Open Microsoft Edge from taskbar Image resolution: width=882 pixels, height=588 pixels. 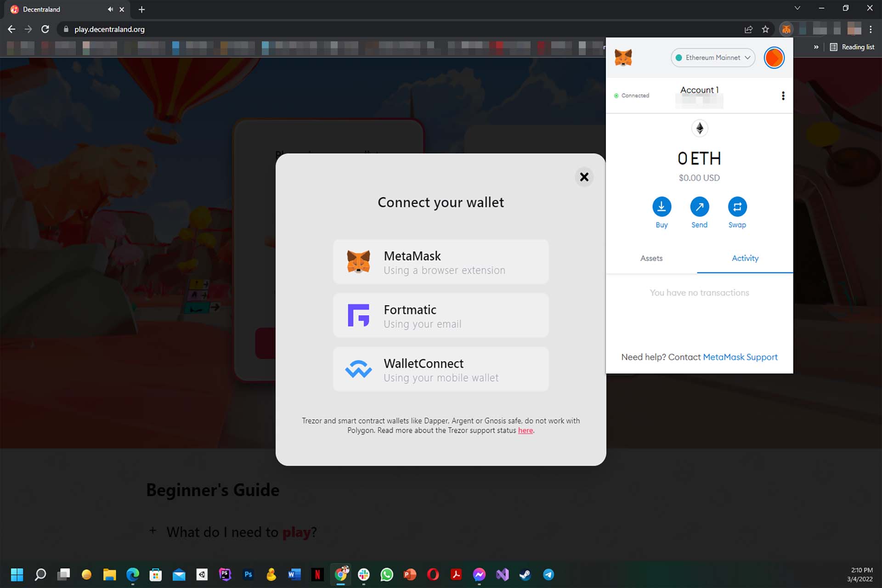(133, 575)
